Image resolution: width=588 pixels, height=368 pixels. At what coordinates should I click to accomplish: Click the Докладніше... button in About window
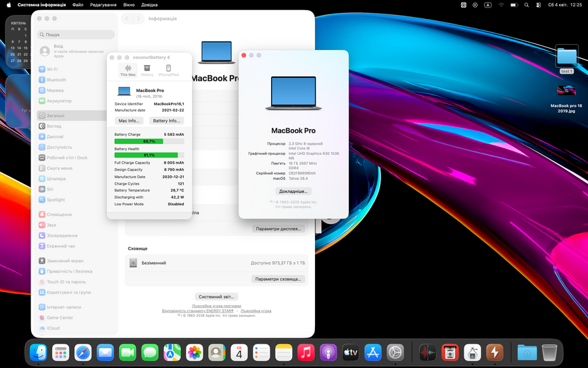pos(293,191)
